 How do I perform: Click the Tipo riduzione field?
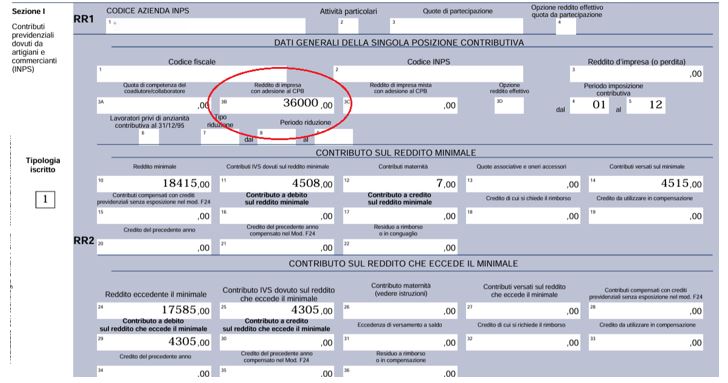(x=220, y=136)
